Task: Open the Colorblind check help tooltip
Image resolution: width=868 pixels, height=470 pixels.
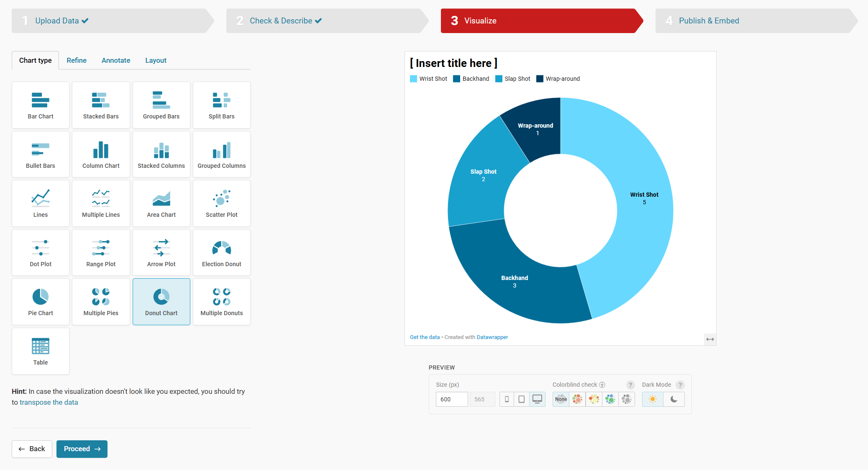Action: coord(630,385)
